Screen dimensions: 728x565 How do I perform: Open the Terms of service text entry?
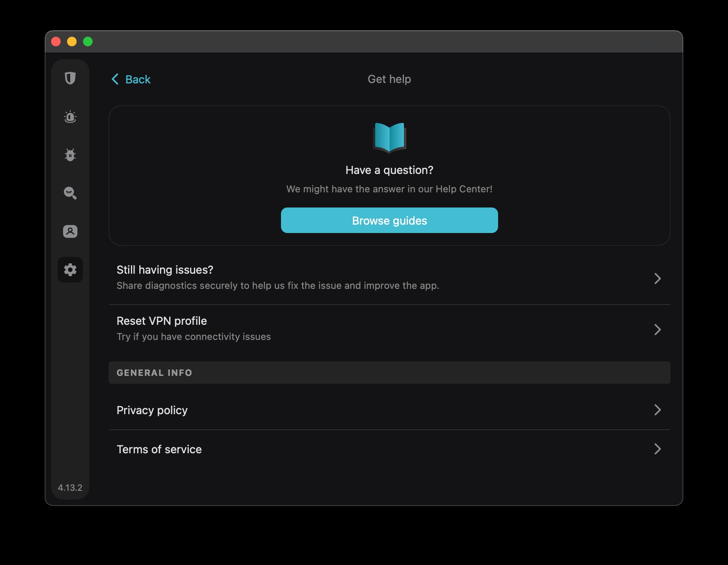pos(159,449)
